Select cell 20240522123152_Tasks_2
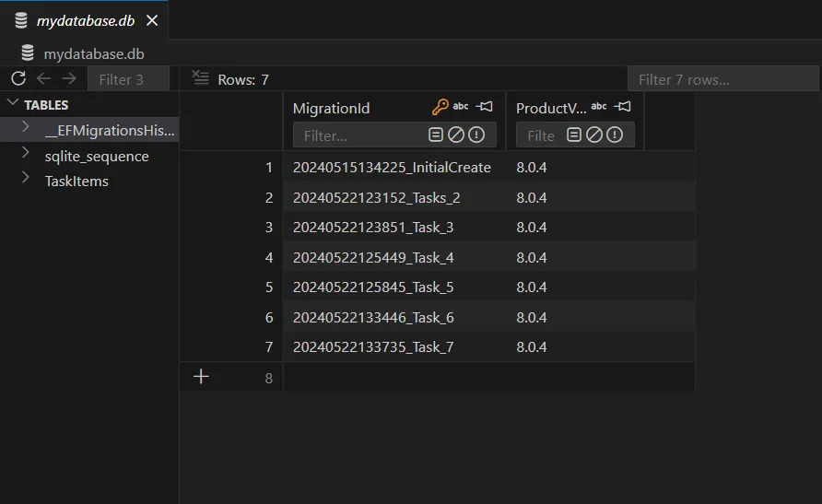Screen dimensions: 822x504 click(394, 197)
